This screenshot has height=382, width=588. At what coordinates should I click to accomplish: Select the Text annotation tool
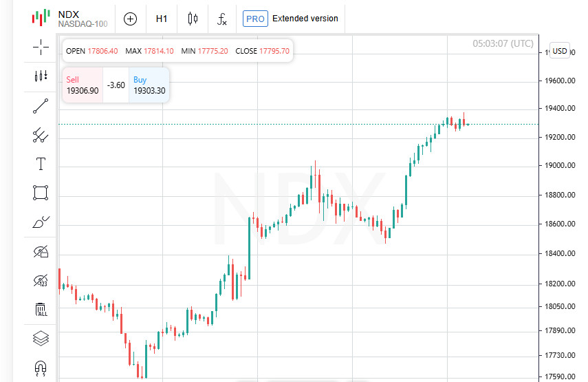[x=41, y=164]
